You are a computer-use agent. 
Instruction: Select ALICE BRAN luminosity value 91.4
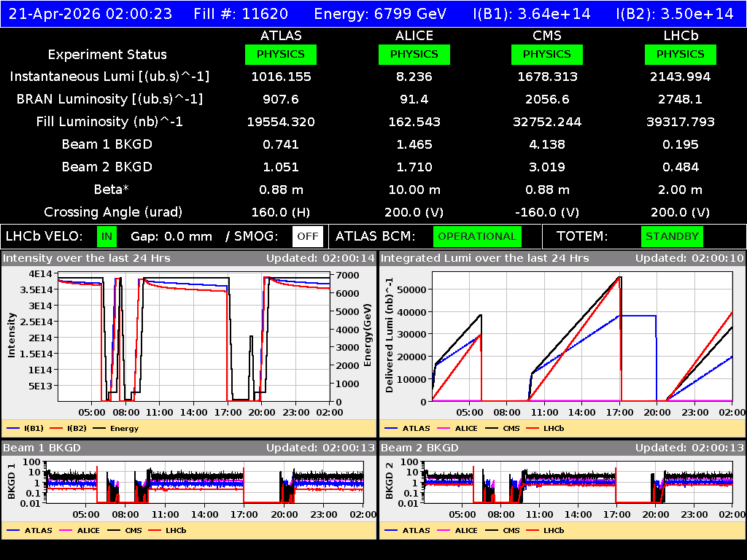coord(414,99)
